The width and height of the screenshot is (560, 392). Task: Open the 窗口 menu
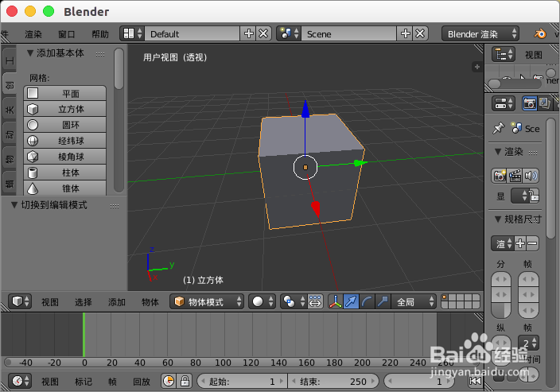click(67, 34)
